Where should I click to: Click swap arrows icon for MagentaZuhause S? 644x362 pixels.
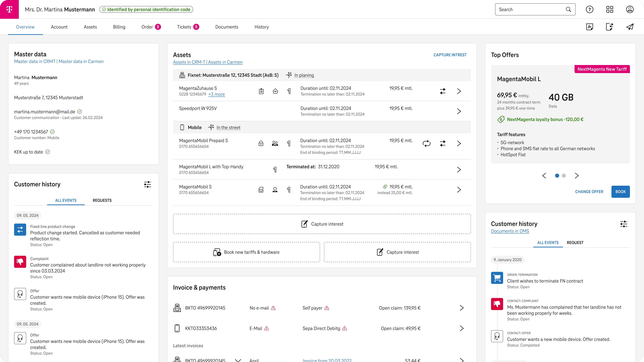click(x=443, y=91)
